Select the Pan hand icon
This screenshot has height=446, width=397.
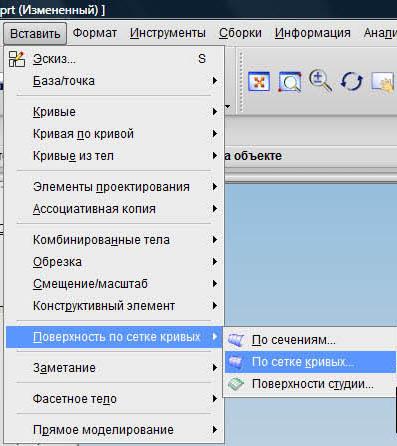pos(383,81)
